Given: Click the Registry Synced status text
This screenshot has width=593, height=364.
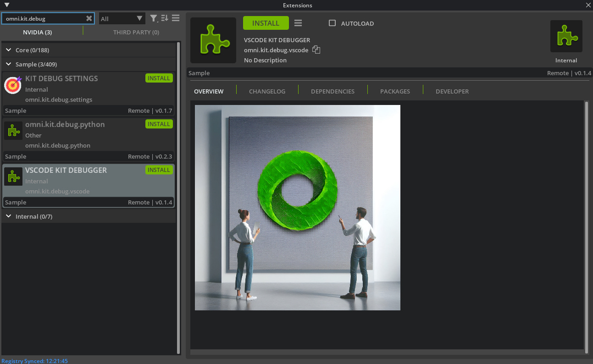Looking at the screenshot, I should click(34, 361).
